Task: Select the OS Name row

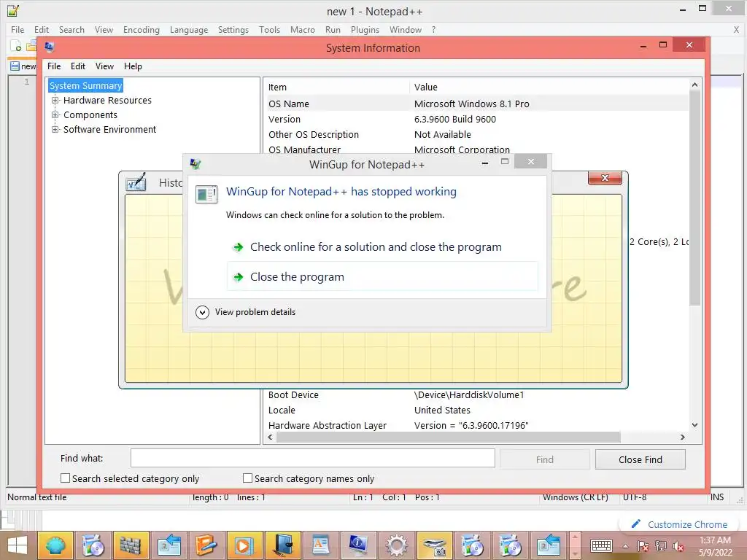Action: click(x=476, y=104)
